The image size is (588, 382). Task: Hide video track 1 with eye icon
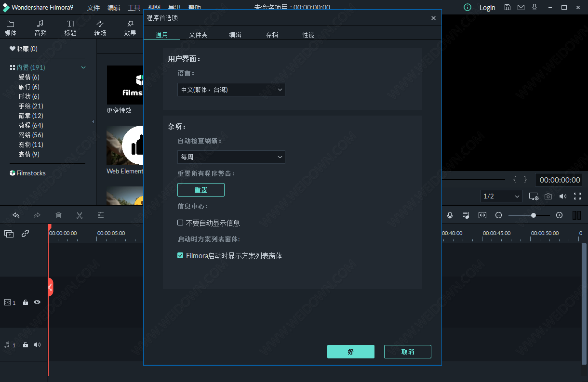[x=37, y=303]
